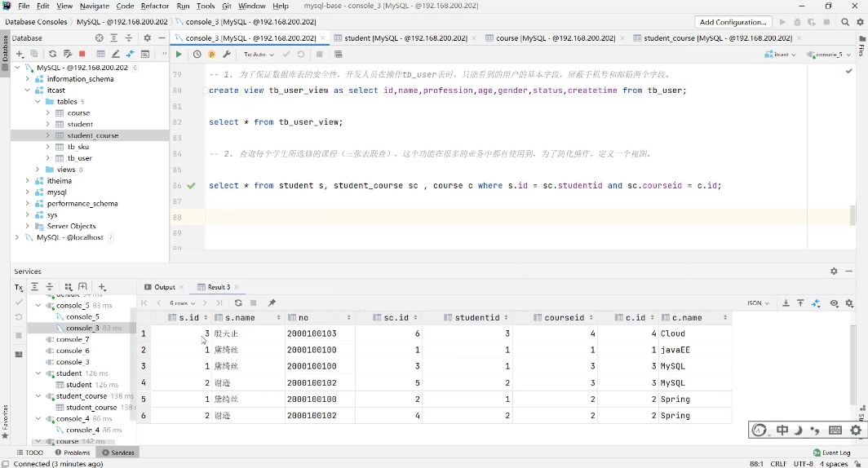Screen dimensions: 868x468
Task: Open query history clock icon
Action: point(197,55)
